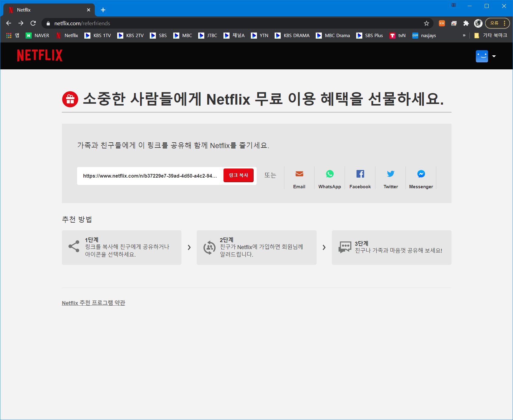Open YTN bookmark
This screenshot has height=420, width=513.
(260, 36)
